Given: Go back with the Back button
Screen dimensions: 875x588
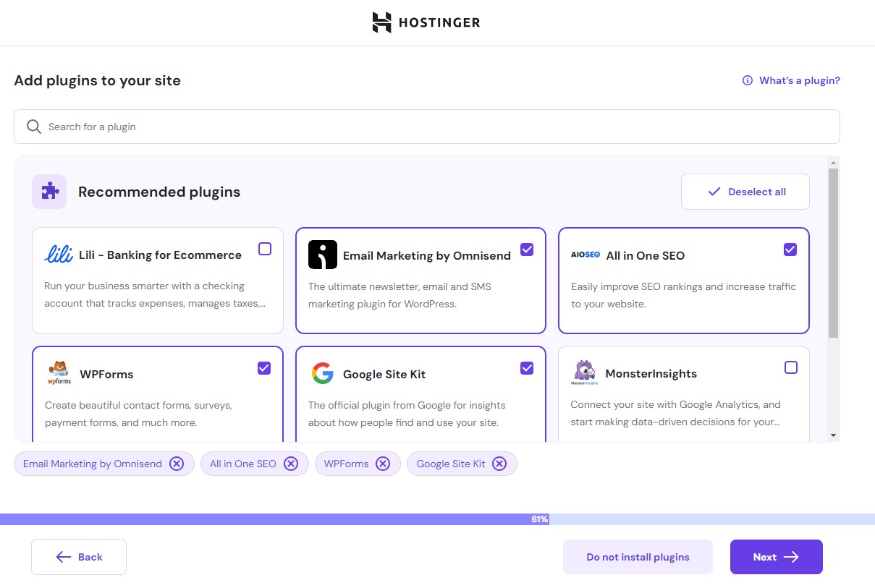Looking at the screenshot, I should (79, 557).
